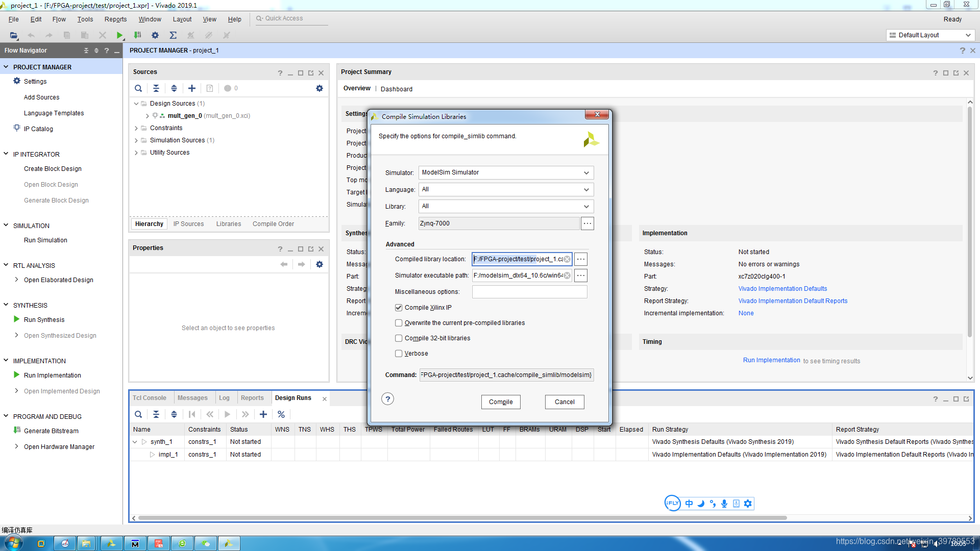Screen dimensions: 980x551
Task: Click the Sources panel search icon
Action: coord(138,88)
